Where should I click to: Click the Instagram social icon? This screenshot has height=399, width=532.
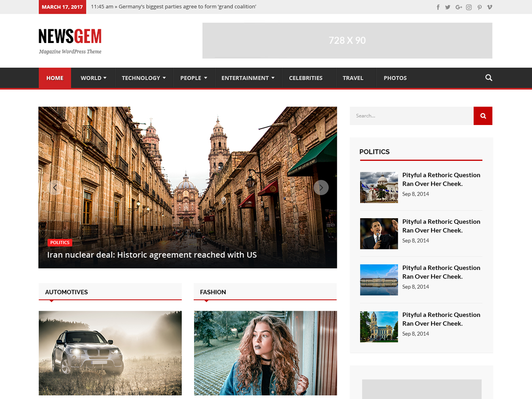469,7
